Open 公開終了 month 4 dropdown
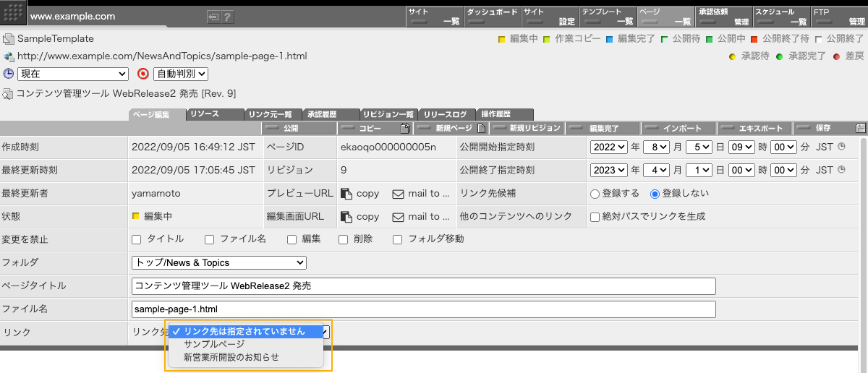868x373 pixels. [x=655, y=170]
